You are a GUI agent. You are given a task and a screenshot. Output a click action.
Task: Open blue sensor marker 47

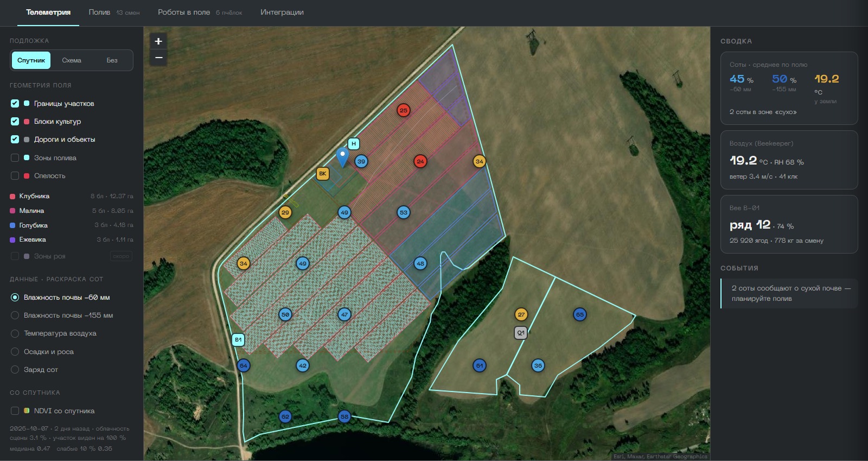344,314
